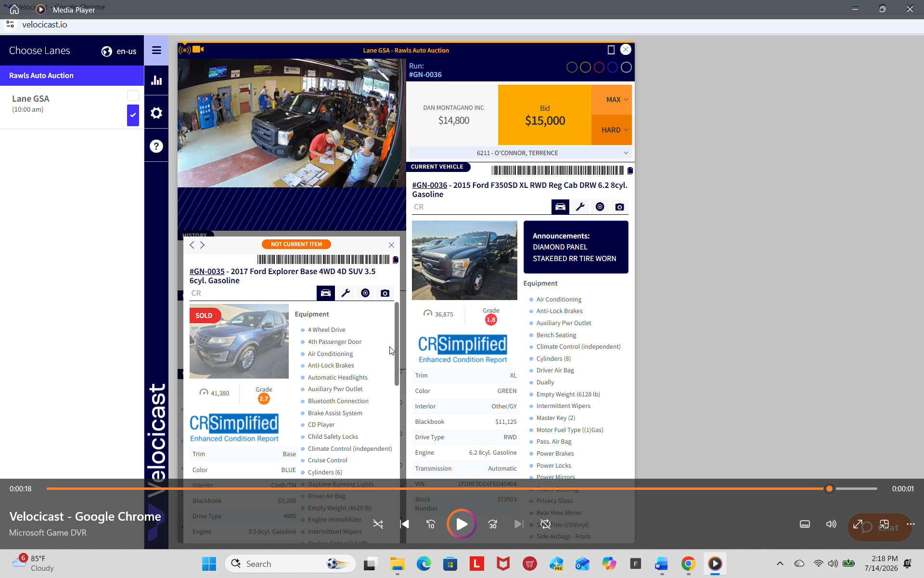This screenshot has width=924, height=578.
Task: Open Windows Start menu
Action: click(x=209, y=564)
